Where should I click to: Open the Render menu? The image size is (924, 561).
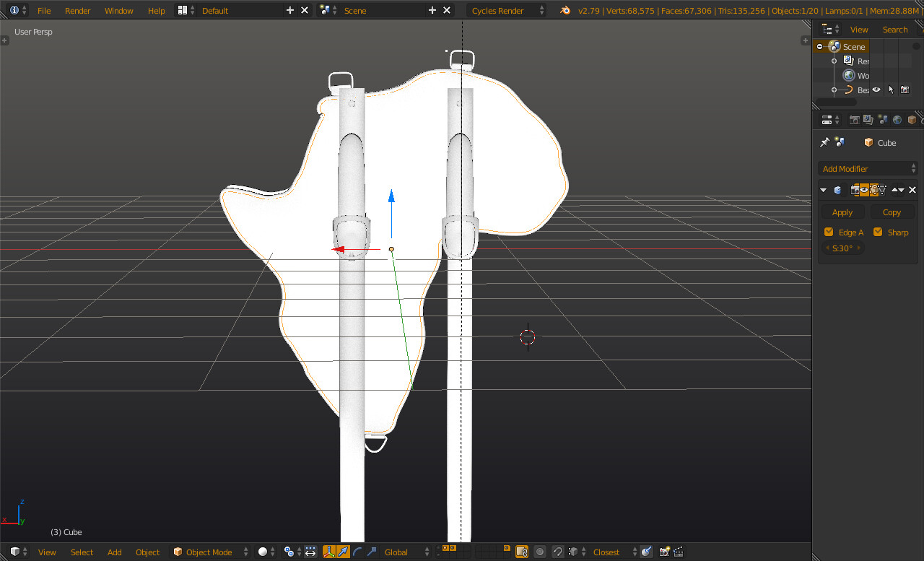point(78,10)
